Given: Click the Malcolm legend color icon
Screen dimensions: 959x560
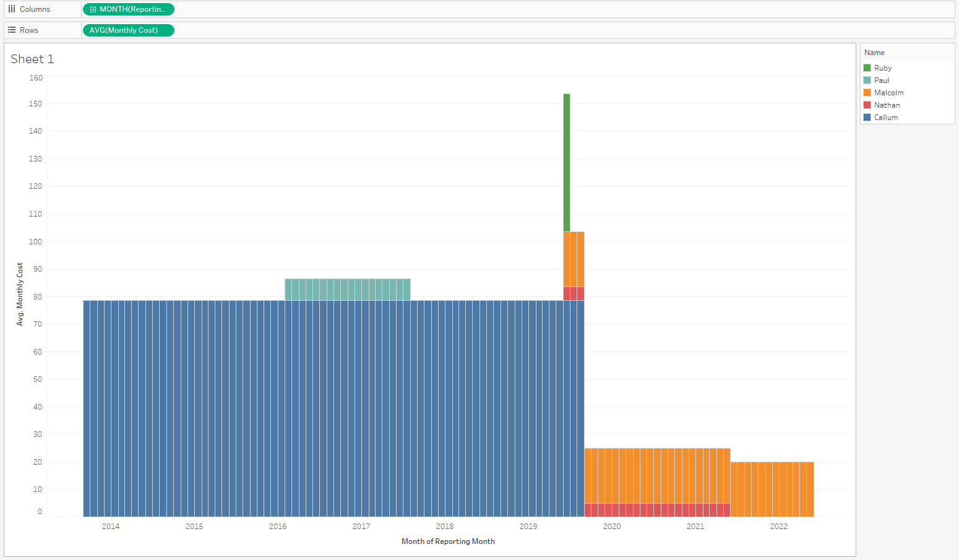Looking at the screenshot, I should [x=867, y=92].
